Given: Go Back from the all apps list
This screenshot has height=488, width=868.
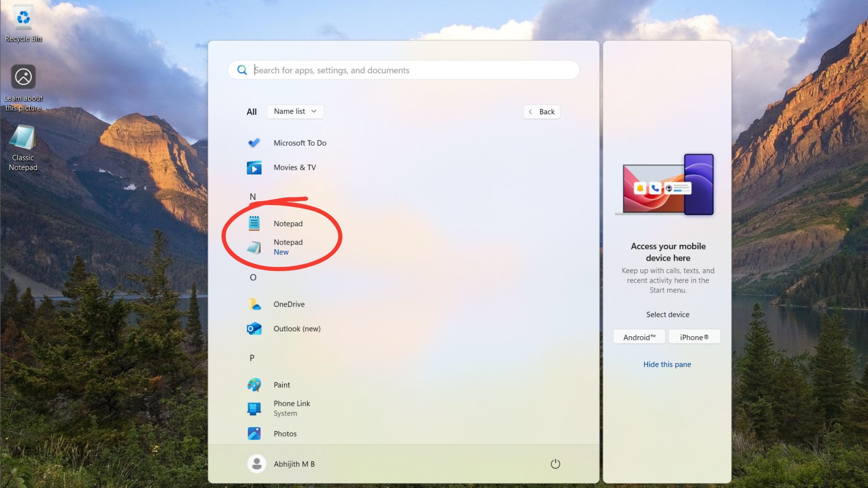Looking at the screenshot, I should coord(541,112).
